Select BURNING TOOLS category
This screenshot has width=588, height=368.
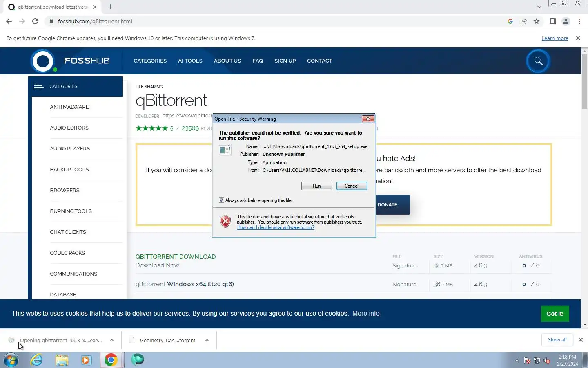click(71, 211)
